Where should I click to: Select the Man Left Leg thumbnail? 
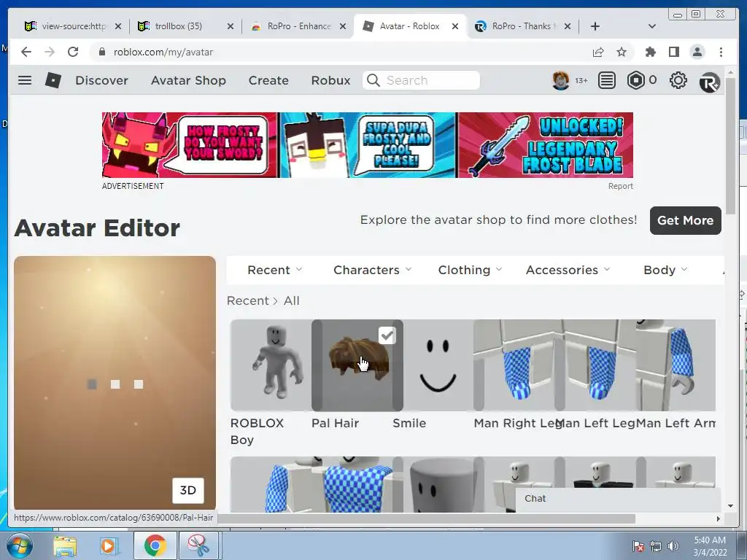coord(596,365)
